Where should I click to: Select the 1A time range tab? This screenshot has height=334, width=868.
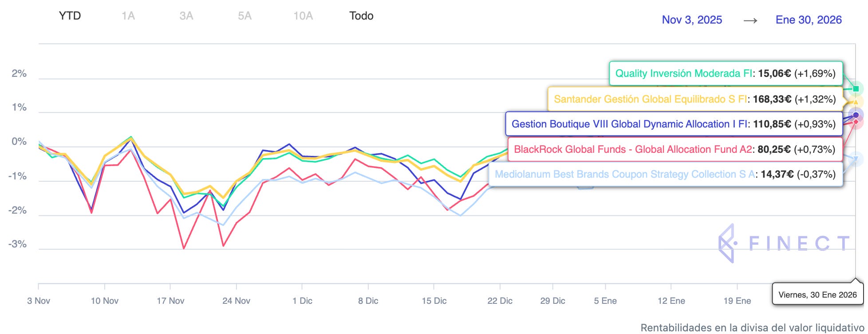click(x=128, y=16)
